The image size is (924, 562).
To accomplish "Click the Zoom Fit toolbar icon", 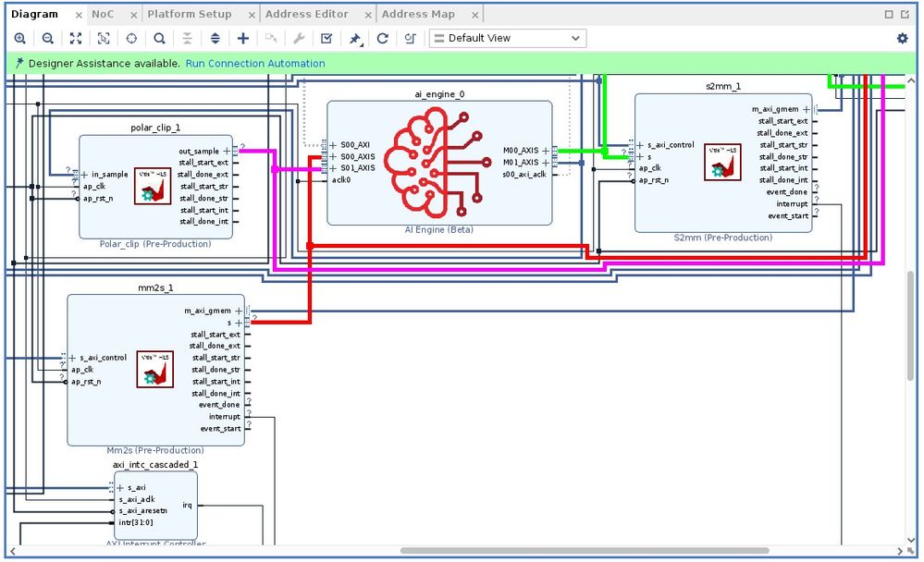I will [x=76, y=38].
